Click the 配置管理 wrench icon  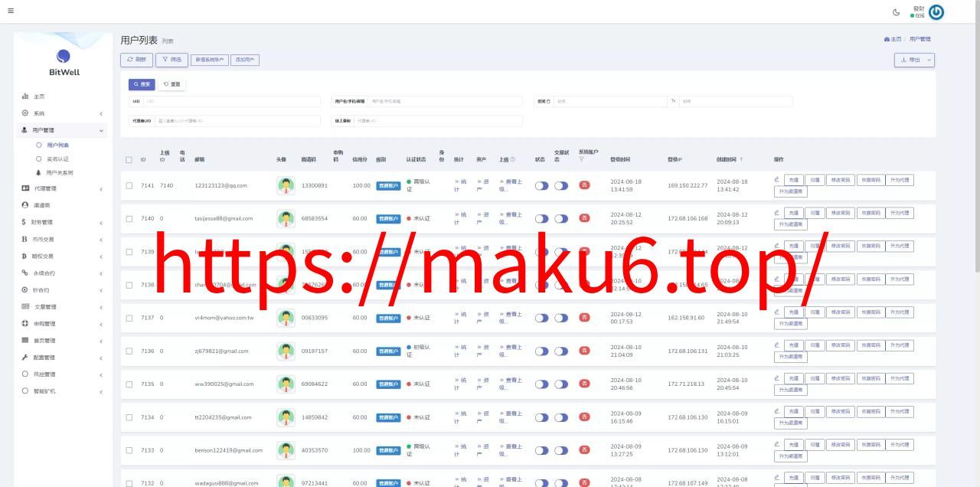coord(25,357)
